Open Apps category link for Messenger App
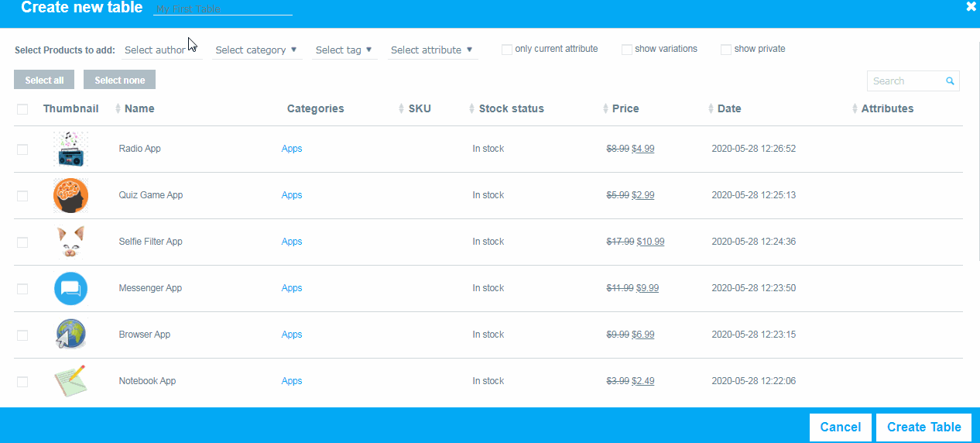The image size is (980, 443). pyautogui.click(x=292, y=288)
